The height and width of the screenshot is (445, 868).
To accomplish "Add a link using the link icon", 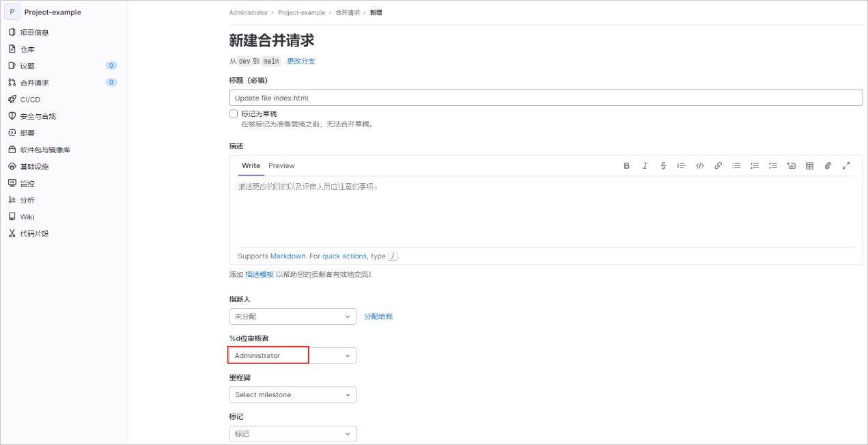I will [718, 165].
